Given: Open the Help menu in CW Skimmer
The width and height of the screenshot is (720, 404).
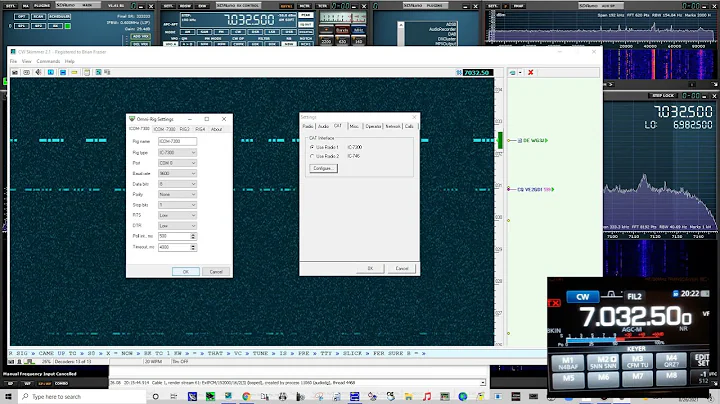Looking at the screenshot, I should [x=70, y=61].
